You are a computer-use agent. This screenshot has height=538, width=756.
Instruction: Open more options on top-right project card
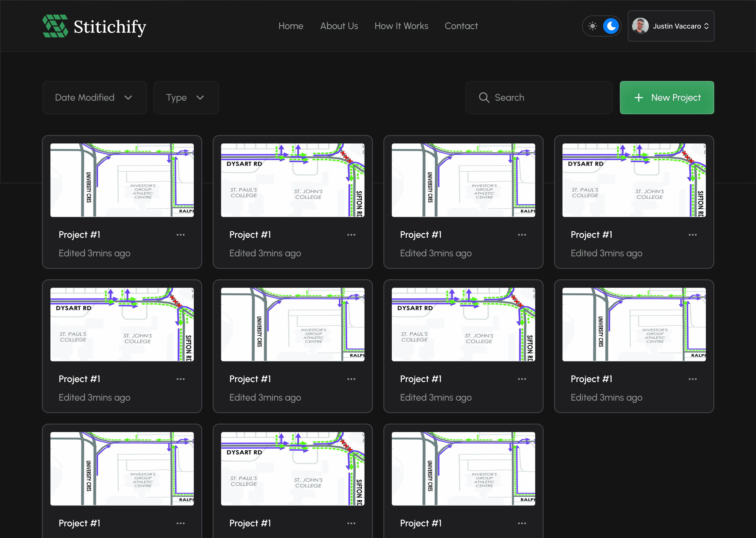692,235
